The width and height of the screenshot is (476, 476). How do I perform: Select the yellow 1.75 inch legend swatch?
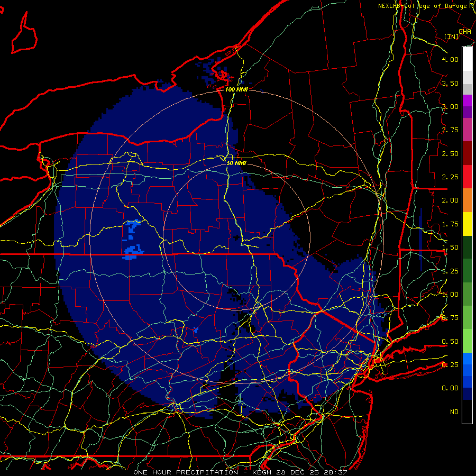point(467,224)
